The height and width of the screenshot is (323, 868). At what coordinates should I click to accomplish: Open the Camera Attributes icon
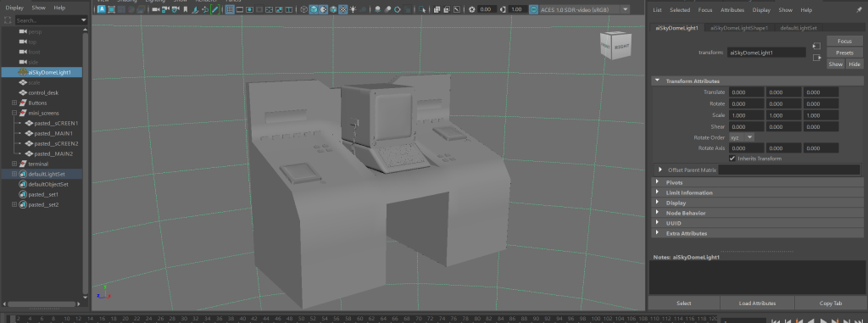(x=175, y=9)
